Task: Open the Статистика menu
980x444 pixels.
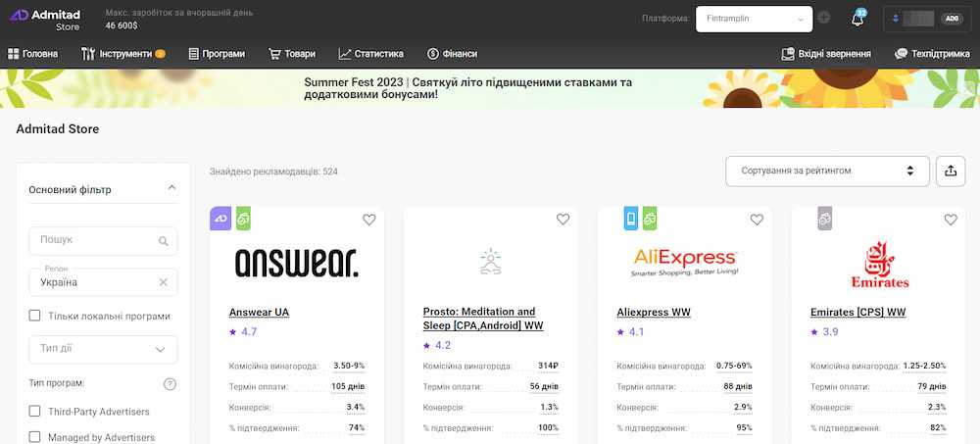Action: (370, 54)
